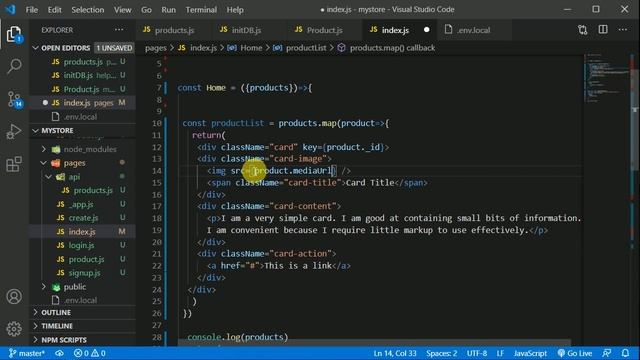Open _app.js in the file tree
640x360 pixels.
pyautogui.click(x=82, y=204)
